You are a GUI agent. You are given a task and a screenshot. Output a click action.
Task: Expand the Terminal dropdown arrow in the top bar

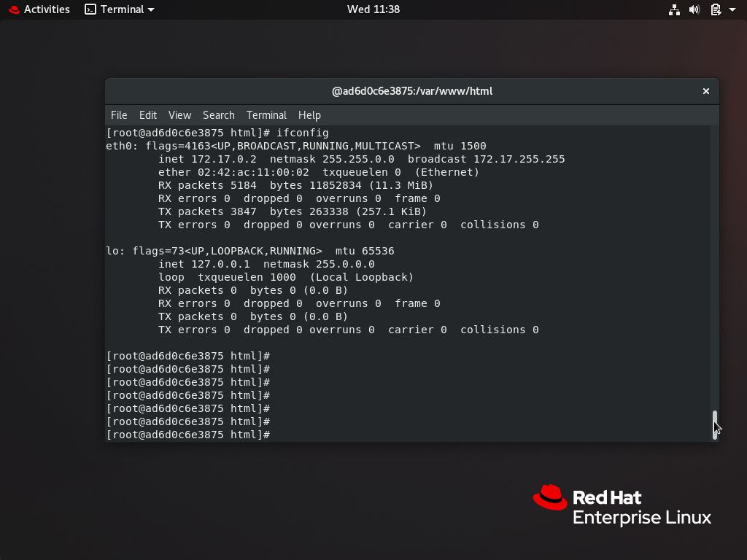click(150, 9)
